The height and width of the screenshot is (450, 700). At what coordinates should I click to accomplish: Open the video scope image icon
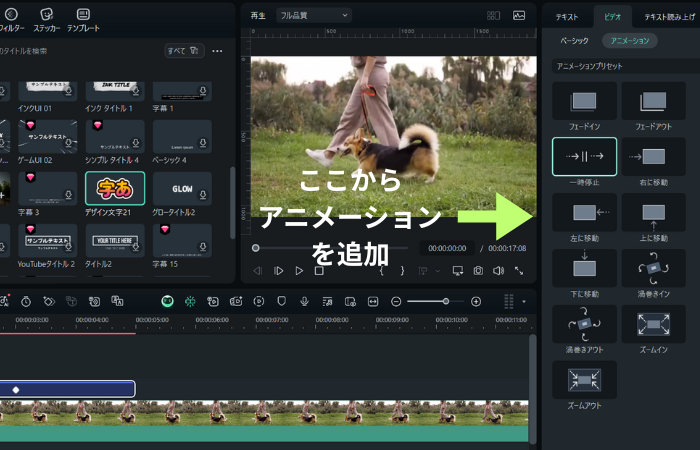(519, 16)
